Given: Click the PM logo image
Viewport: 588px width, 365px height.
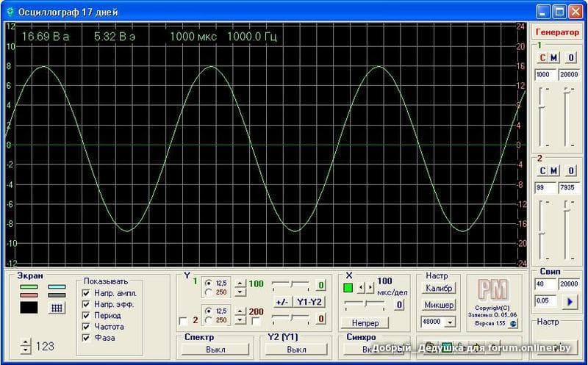Looking at the screenshot, I should (x=492, y=289).
